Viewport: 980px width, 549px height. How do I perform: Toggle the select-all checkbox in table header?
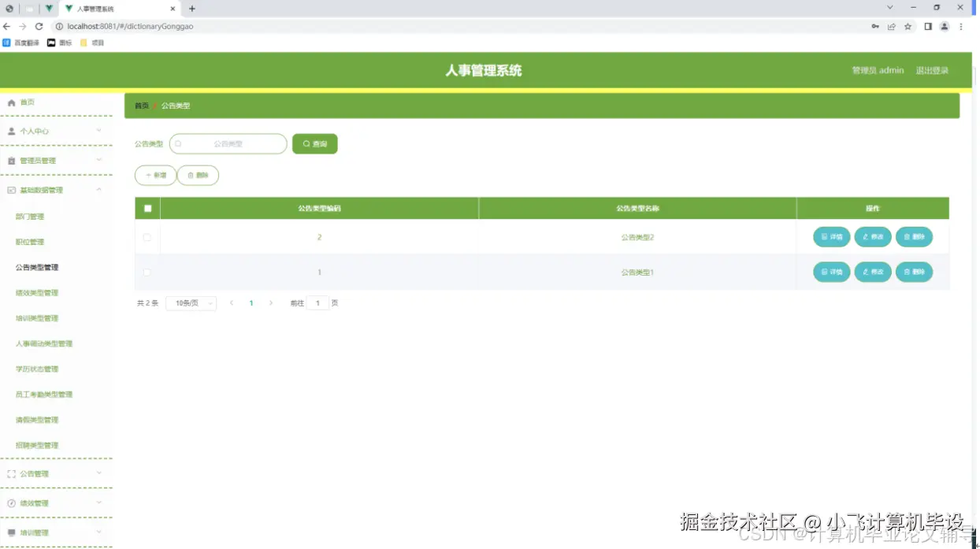[x=147, y=209]
